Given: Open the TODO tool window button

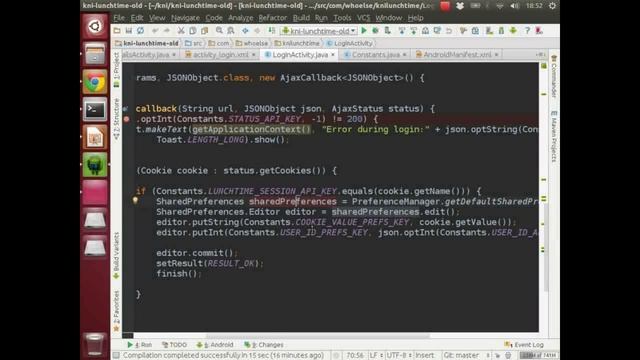Looking at the screenshot, I should pos(174,344).
